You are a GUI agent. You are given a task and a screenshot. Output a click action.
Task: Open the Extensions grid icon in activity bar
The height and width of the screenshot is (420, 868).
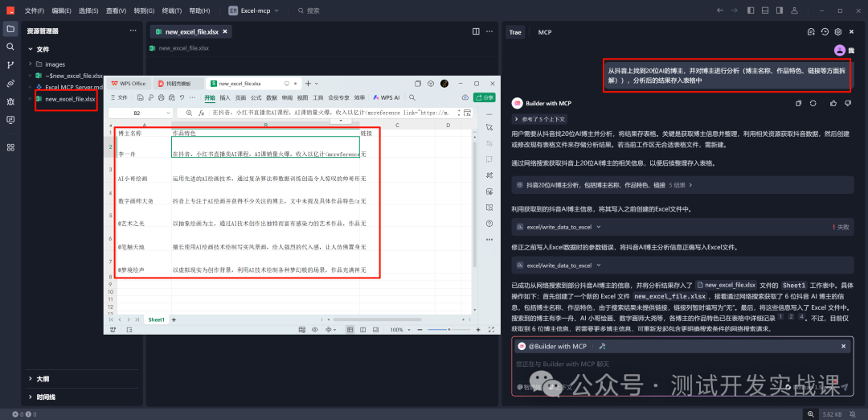10,147
